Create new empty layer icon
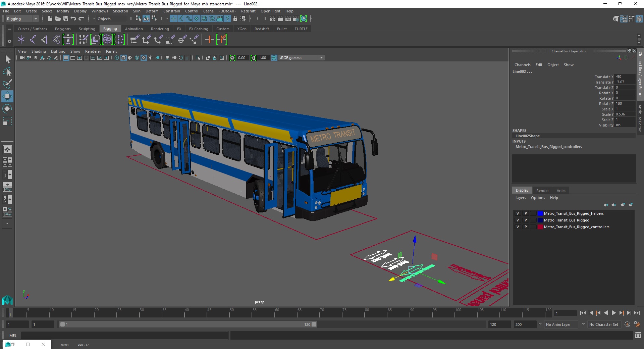 (623, 205)
